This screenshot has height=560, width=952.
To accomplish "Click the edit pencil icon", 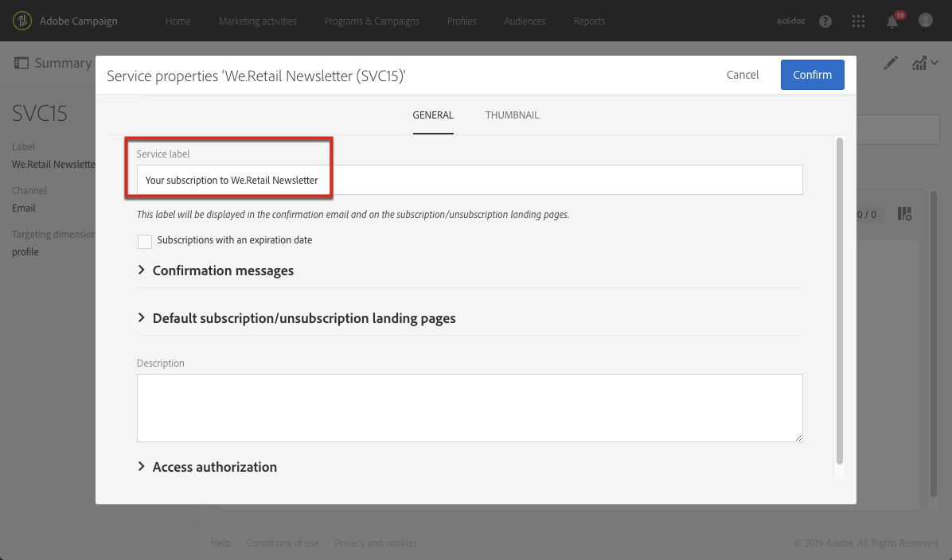I will [x=890, y=63].
